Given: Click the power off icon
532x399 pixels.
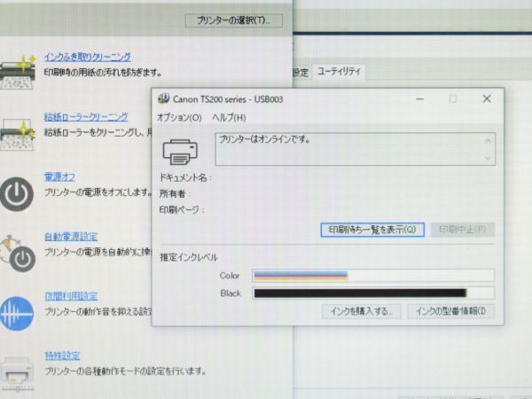Looking at the screenshot, I should coord(17,194).
